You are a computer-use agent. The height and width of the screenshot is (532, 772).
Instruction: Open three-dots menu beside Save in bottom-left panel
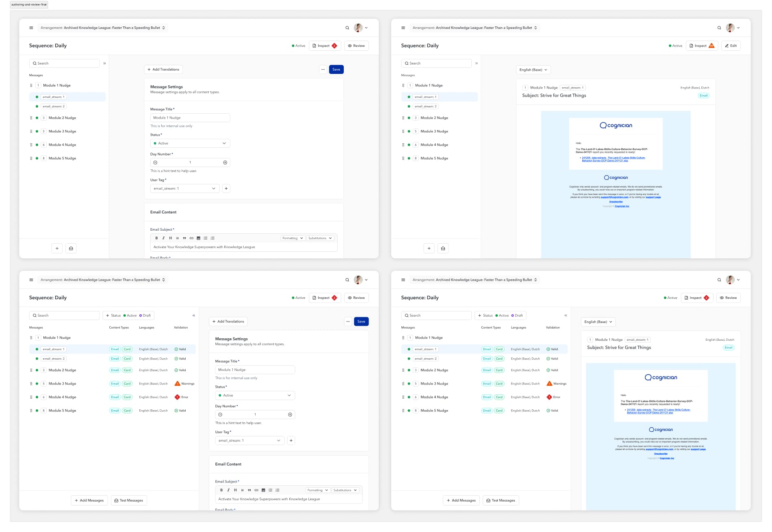coord(348,322)
